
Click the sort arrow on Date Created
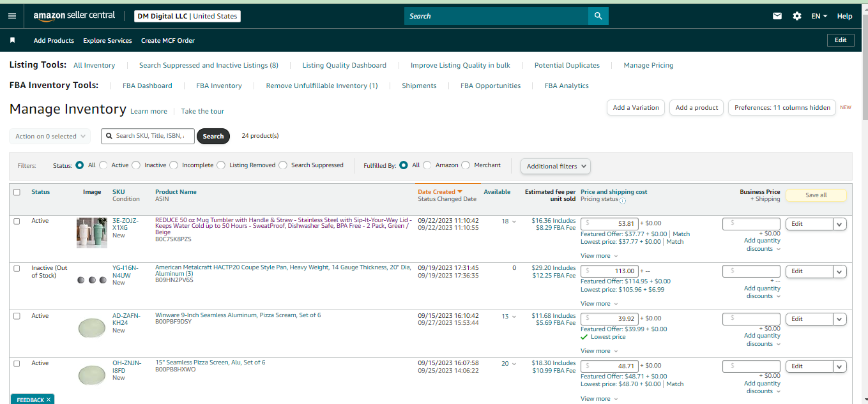(x=459, y=191)
